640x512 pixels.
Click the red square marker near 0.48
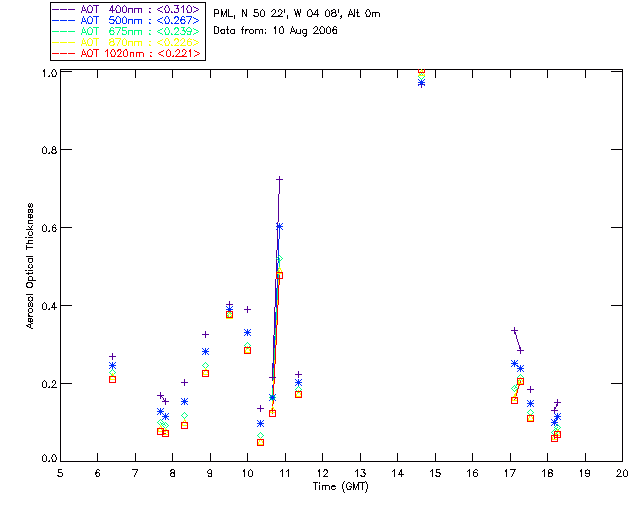280,276
